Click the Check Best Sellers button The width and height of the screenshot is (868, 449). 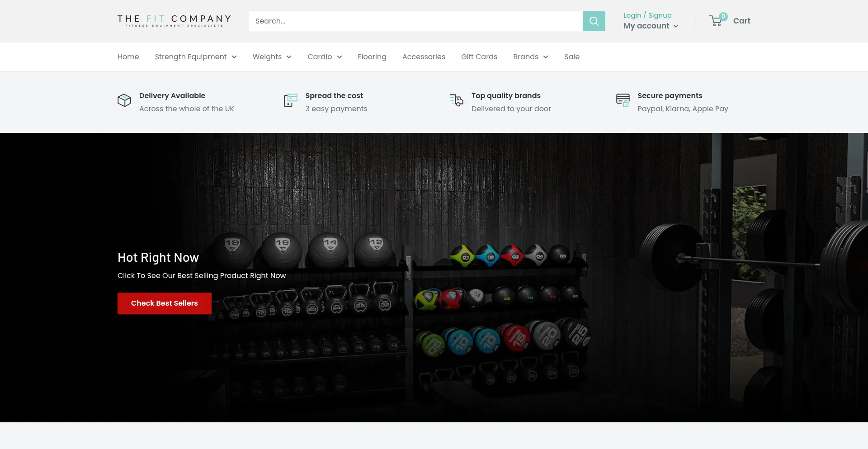[165, 303]
